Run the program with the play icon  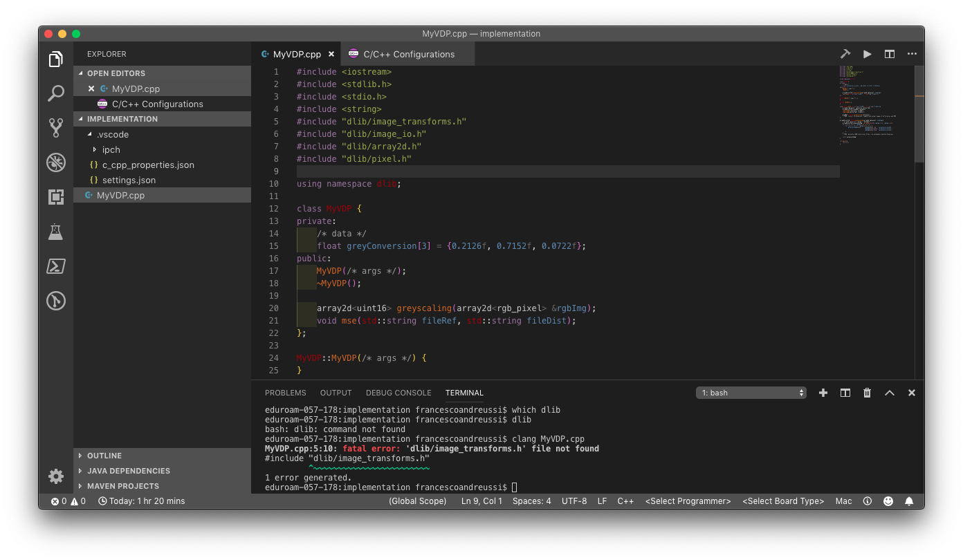click(868, 53)
